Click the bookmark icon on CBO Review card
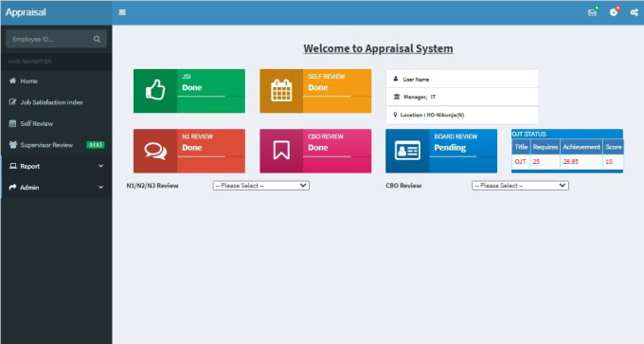Viewport: 644px width, 344px height. [281, 151]
